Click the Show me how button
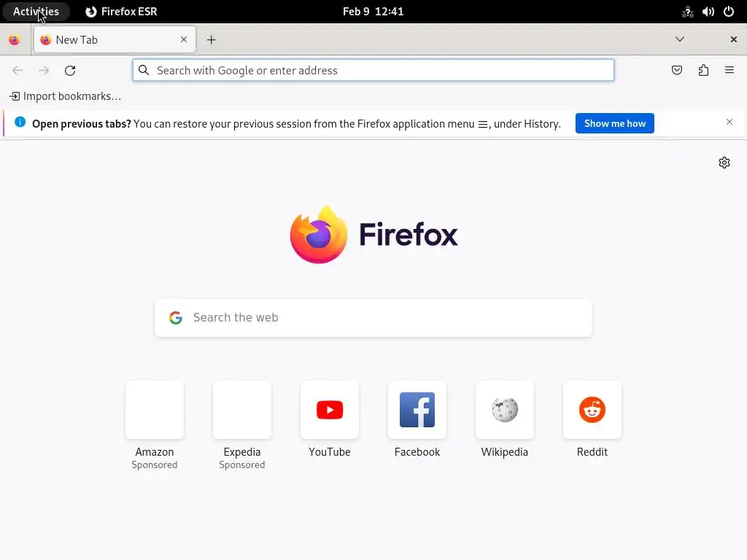Viewport: 747px width, 560px height. click(x=614, y=123)
